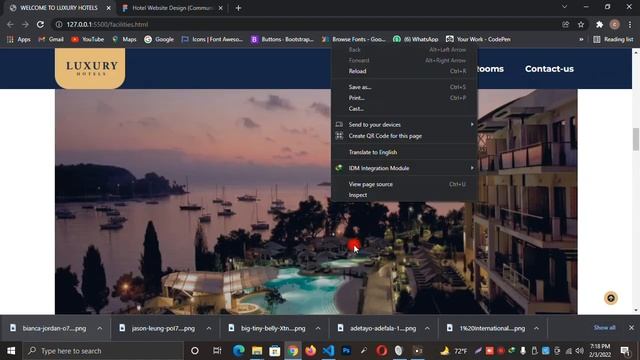This screenshot has height=360, width=640.
Task: Choose Print in the context menu
Action: tap(404, 98)
